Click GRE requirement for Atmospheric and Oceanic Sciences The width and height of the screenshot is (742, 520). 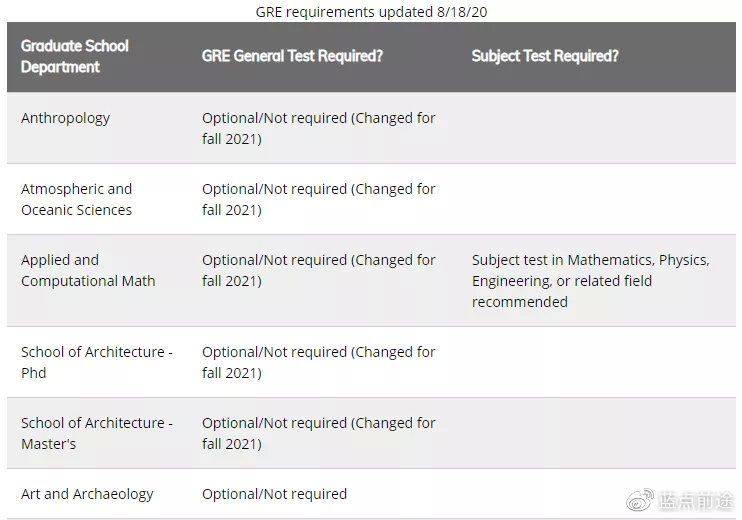click(318, 199)
